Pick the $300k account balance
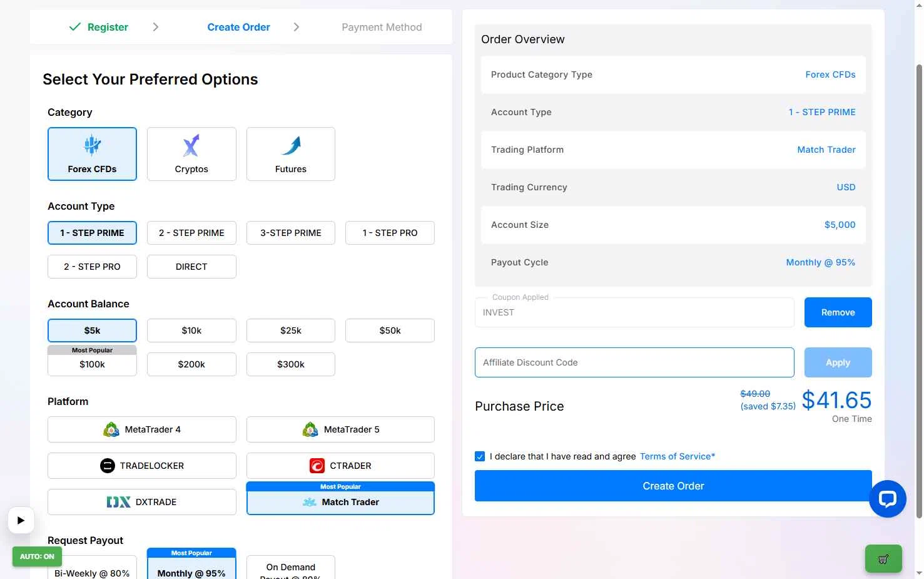924x579 pixels. 291,364
